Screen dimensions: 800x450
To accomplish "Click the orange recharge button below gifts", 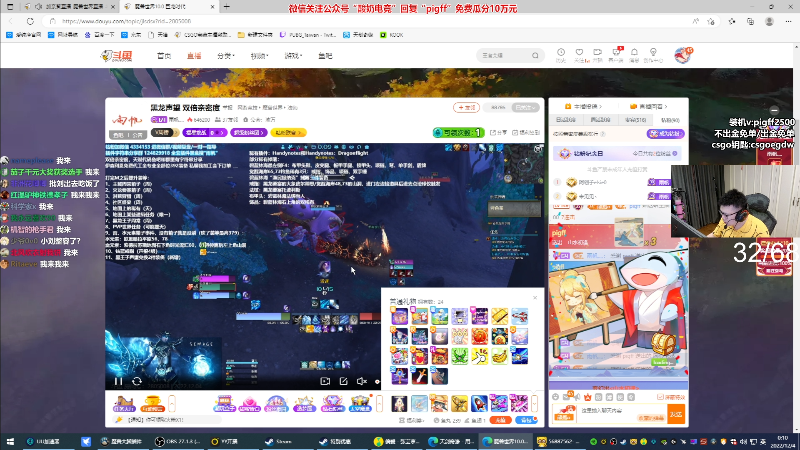I will (x=500, y=420).
